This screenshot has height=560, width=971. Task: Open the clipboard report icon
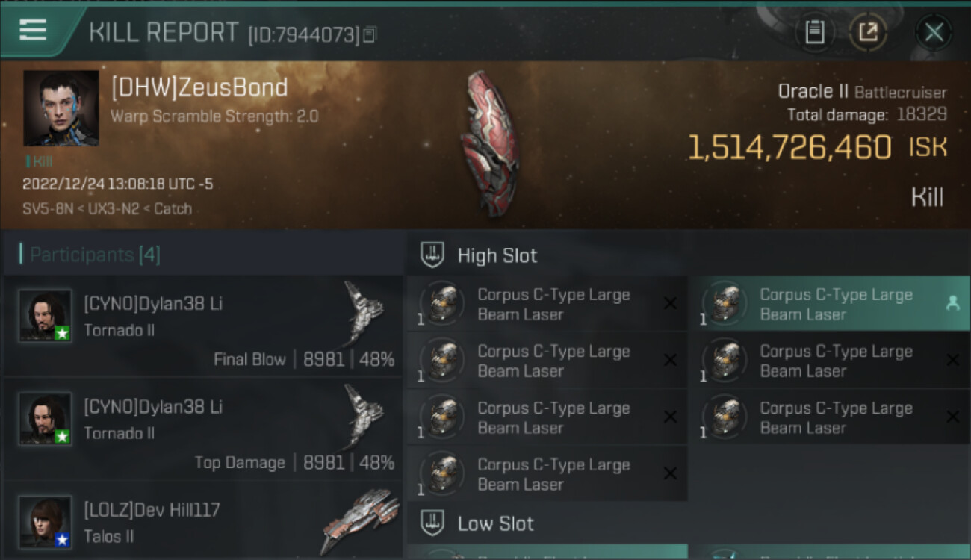814,32
